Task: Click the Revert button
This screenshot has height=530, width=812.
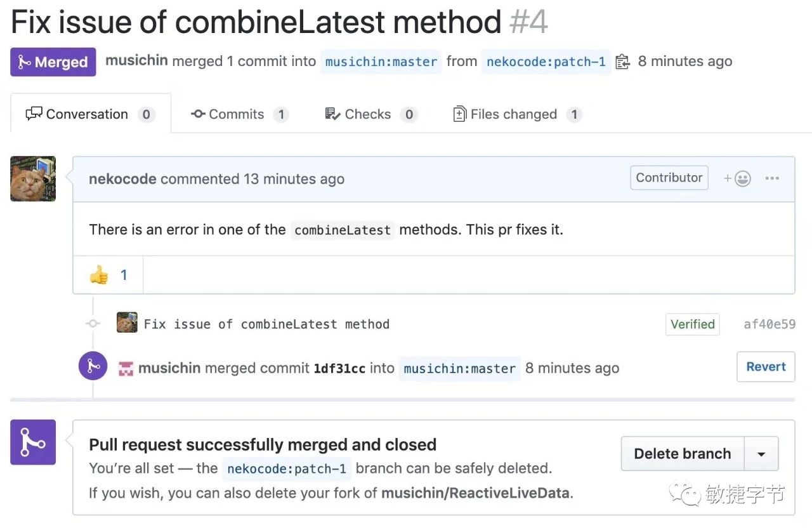Action: 766,367
